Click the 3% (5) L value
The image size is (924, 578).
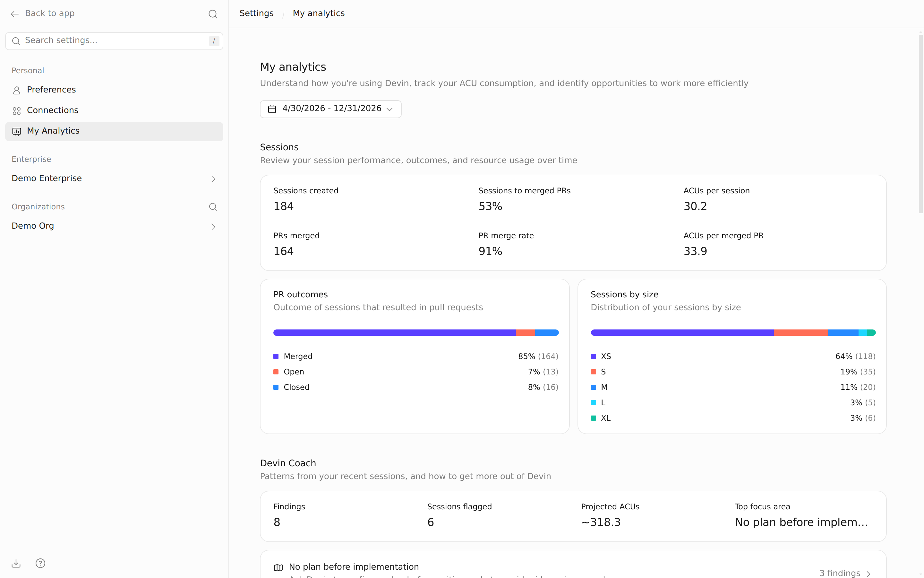862,403
